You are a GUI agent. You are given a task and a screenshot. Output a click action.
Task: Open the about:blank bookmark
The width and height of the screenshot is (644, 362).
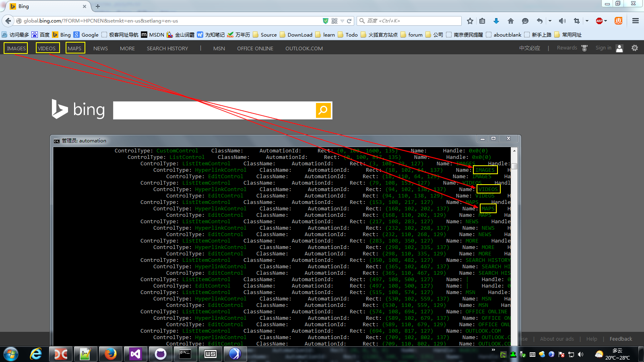[504, 35]
